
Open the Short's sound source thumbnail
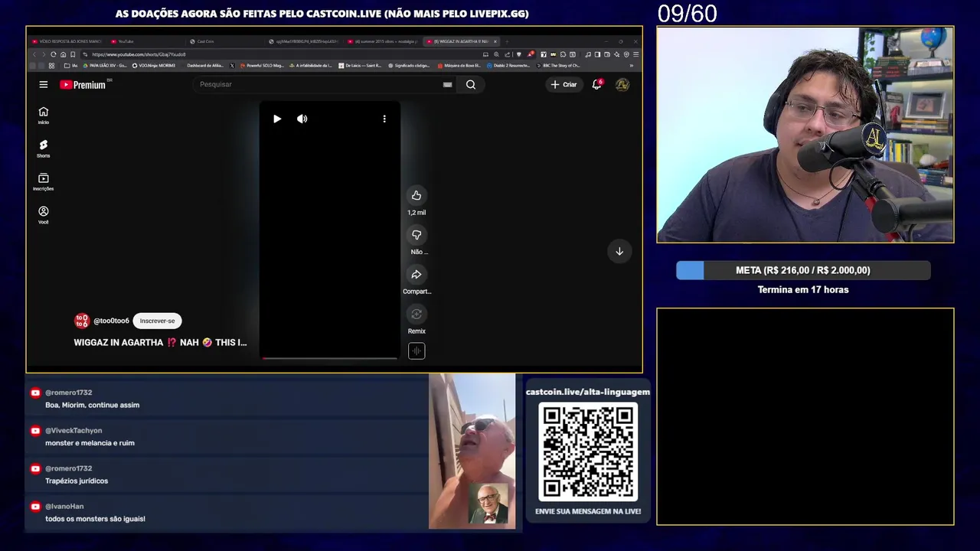(x=416, y=350)
